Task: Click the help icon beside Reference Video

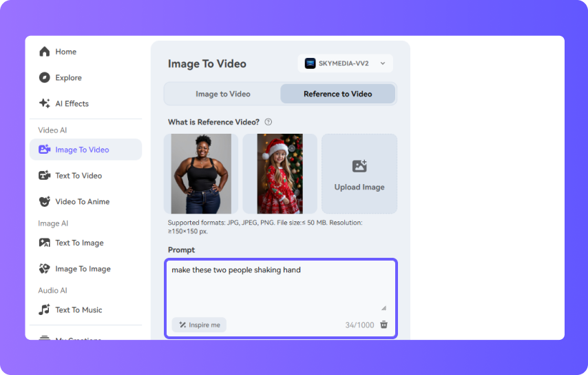Action: [x=268, y=122]
